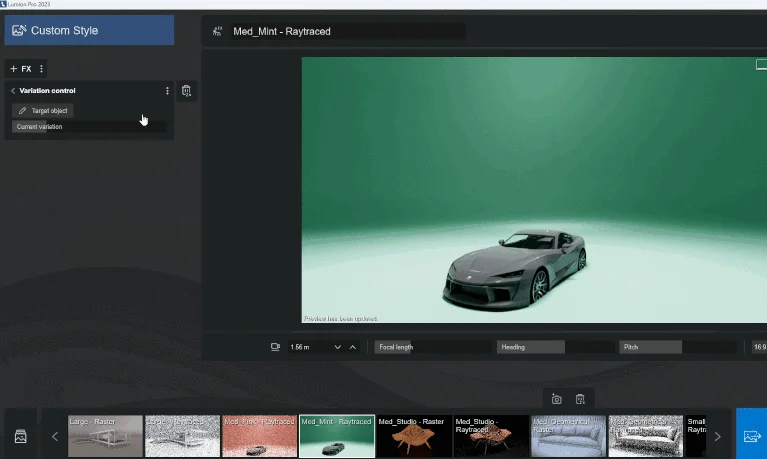
Task: Click the delete effect trash icon
Action: point(186,91)
